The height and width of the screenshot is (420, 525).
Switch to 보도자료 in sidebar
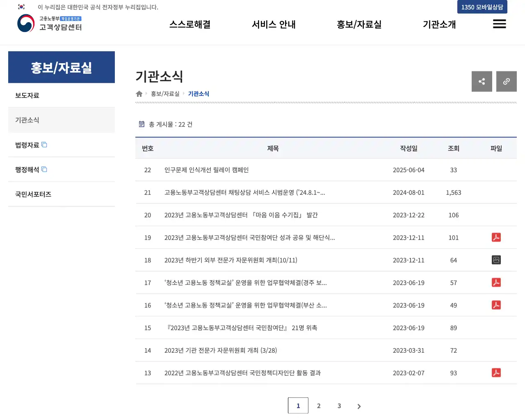pyautogui.click(x=27, y=95)
